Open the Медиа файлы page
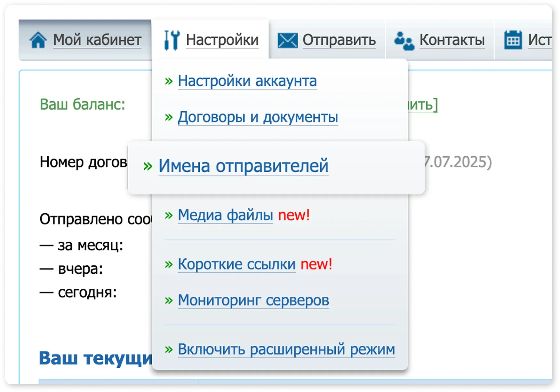Screen dimensions: 560x392 click(x=225, y=216)
